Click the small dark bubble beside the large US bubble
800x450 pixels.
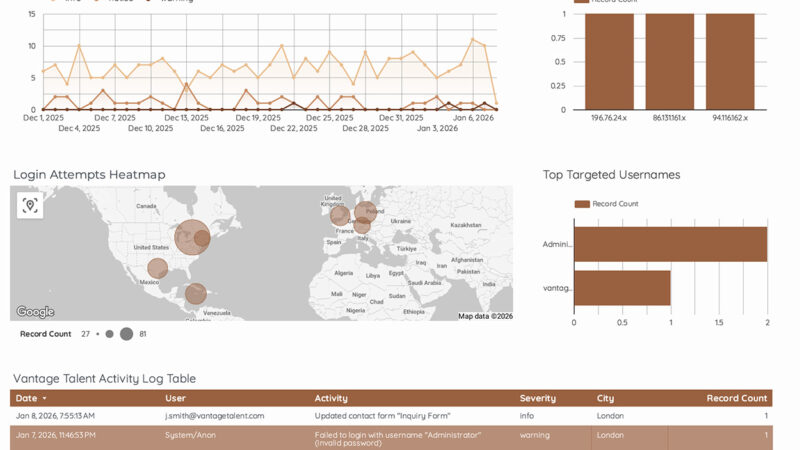point(203,238)
